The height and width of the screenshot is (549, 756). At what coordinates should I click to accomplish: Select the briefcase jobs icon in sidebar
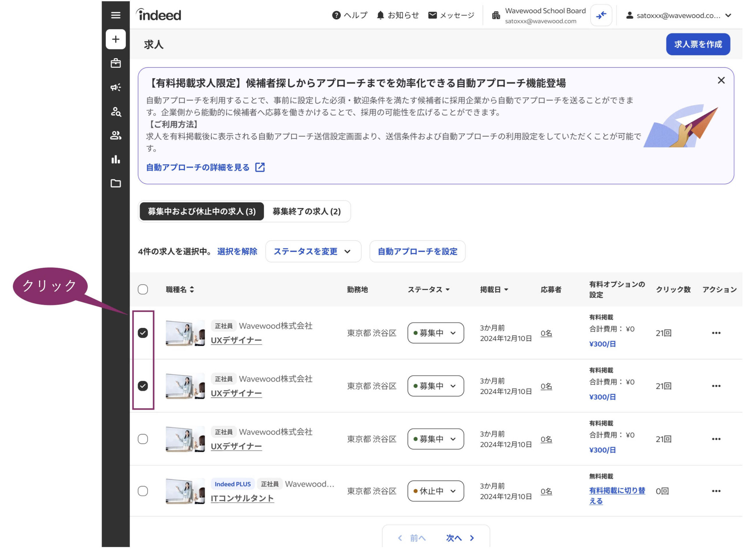coord(115,63)
